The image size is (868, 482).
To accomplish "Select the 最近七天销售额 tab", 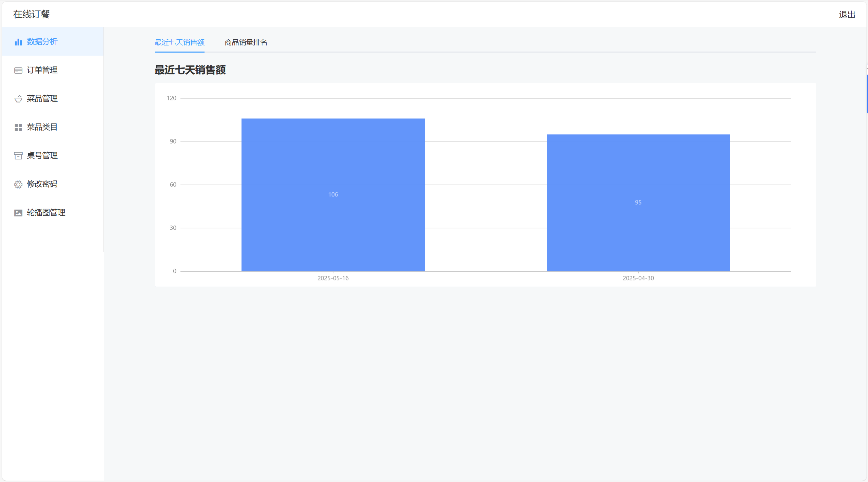I will [x=179, y=42].
